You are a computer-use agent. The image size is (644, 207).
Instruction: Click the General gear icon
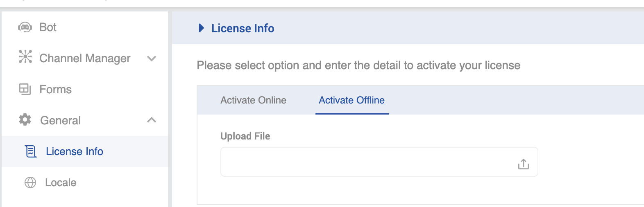(x=25, y=119)
